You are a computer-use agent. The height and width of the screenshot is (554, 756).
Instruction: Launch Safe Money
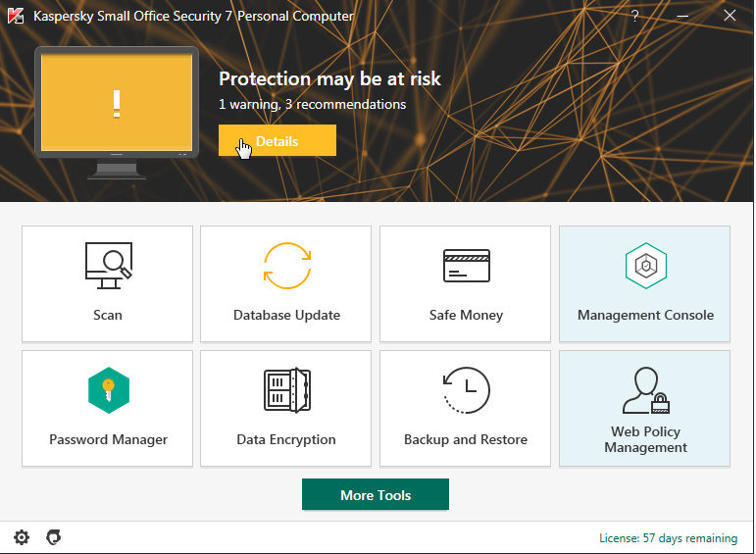[x=465, y=283]
